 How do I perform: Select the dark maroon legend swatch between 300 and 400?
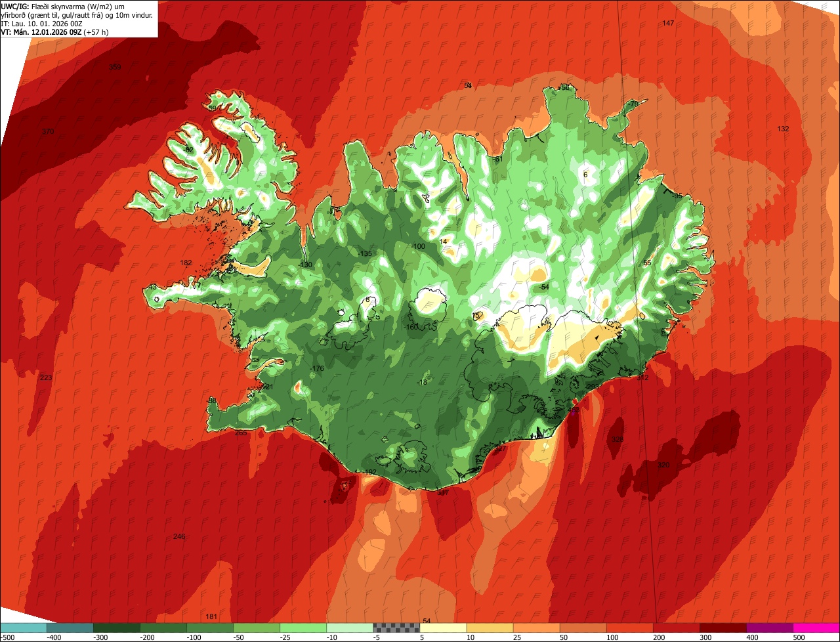tap(723, 628)
